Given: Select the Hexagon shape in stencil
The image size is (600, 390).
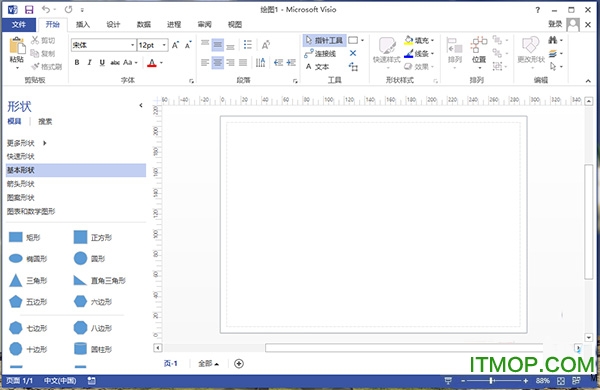Looking at the screenshot, I should click(93, 302).
